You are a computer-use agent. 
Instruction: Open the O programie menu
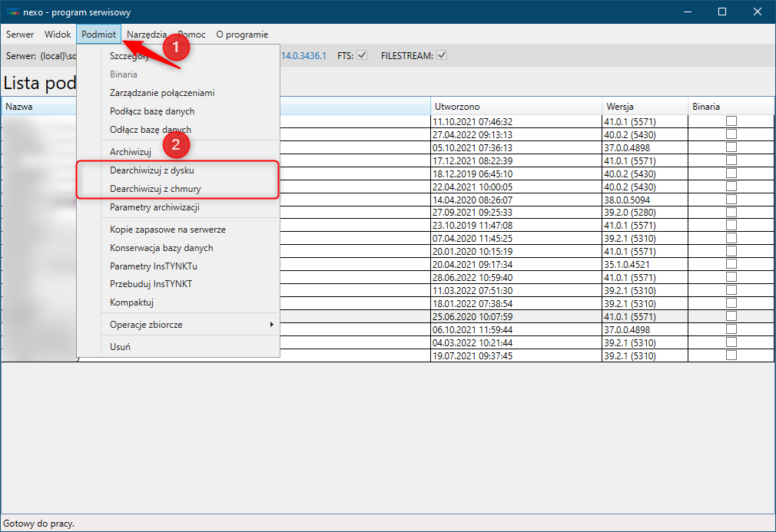point(242,35)
